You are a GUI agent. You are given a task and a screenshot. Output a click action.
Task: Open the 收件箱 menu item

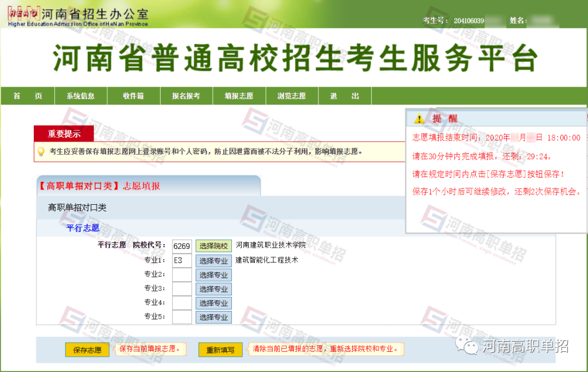tap(132, 95)
